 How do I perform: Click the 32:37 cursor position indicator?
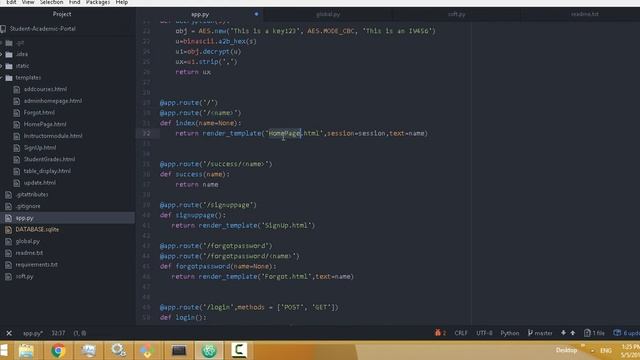coord(58,333)
